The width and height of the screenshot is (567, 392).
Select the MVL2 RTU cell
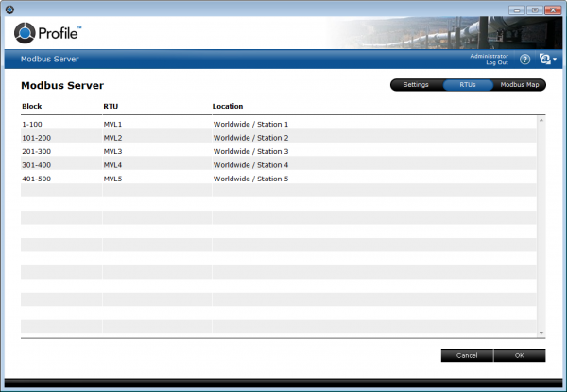coord(157,138)
